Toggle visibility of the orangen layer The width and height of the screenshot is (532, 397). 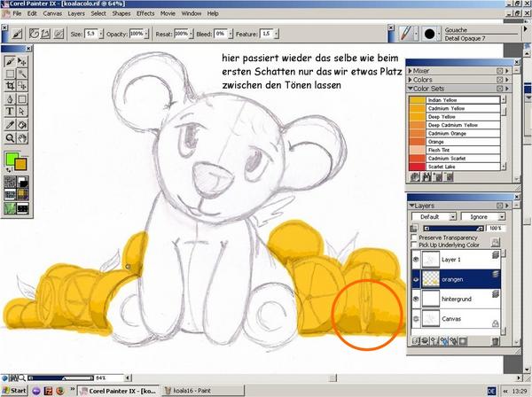pos(416,279)
